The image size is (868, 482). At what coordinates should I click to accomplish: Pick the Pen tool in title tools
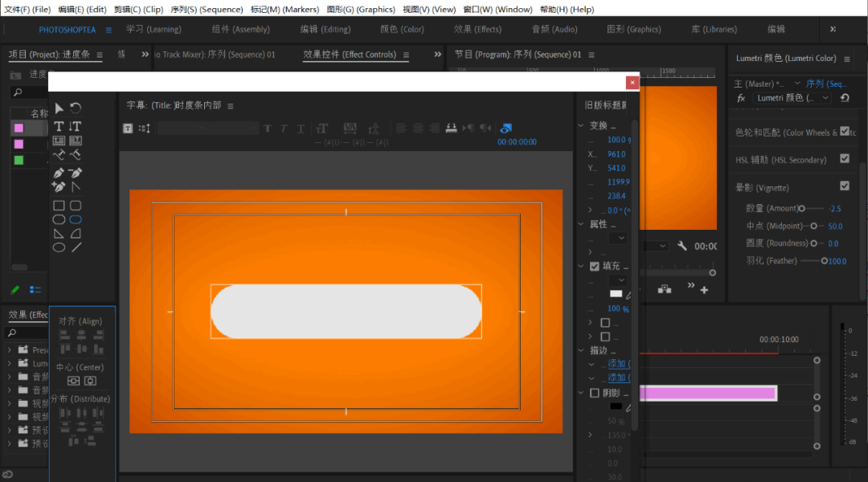tap(59, 173)
